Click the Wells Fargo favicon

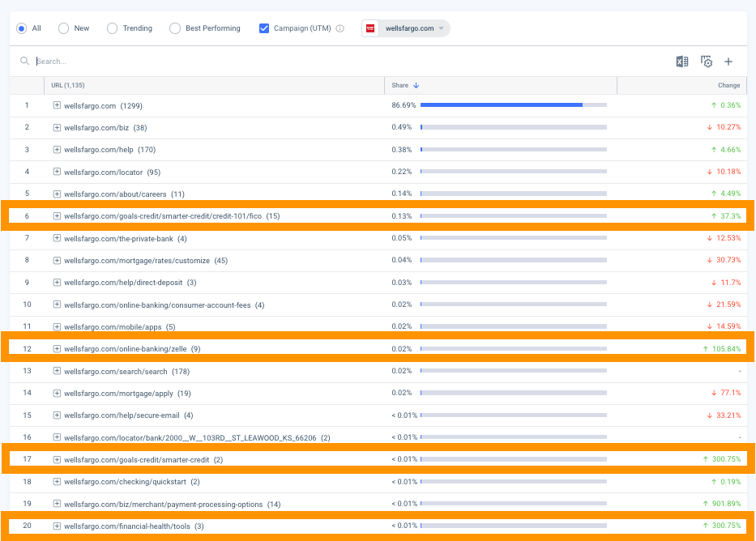pyautogui.click(x=370, y=28)
